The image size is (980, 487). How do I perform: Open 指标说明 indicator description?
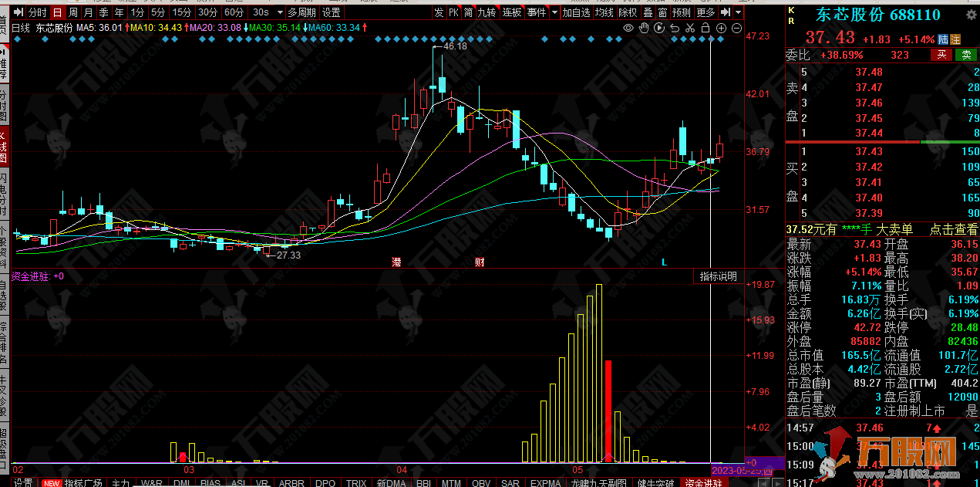[x=718, y=276]
